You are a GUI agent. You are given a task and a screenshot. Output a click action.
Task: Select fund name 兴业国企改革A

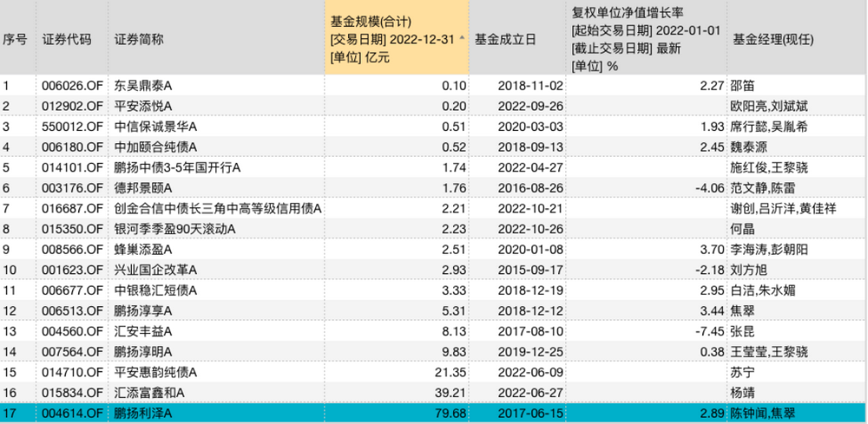point(155,270)
